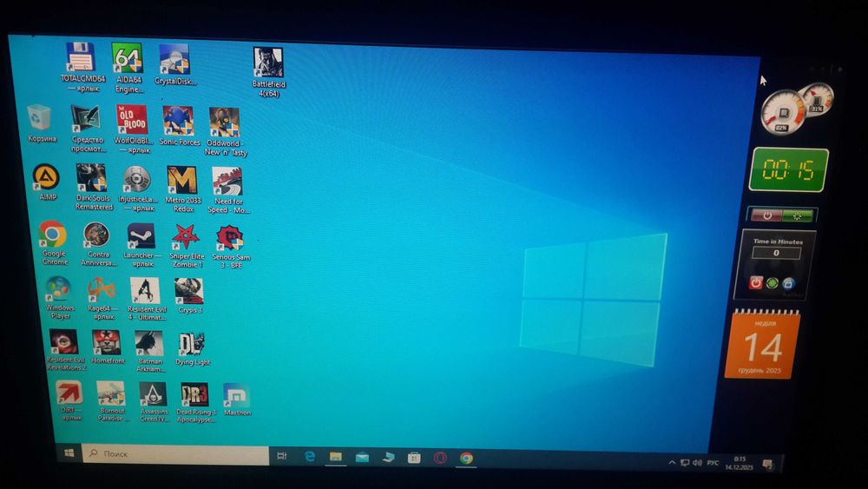Click the Injustice shortcut icon
Screen dimensions: 868x489
point(137,179)
